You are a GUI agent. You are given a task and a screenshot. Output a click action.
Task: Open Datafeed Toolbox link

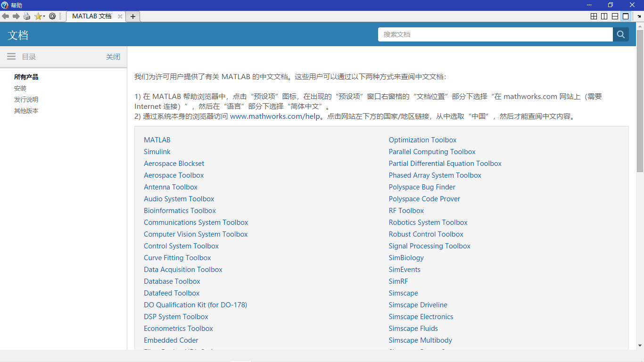pyautogui.click(x=172, y=293)
